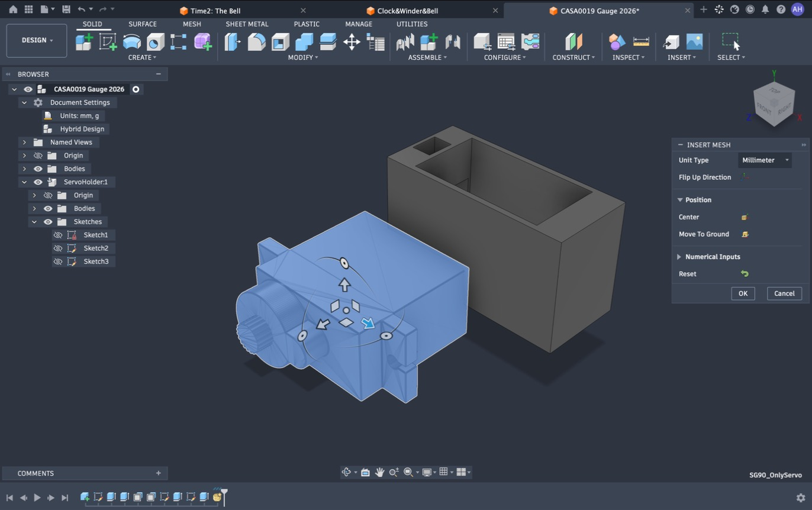Switch to the UTILITIES tab
Screen dimensions: 812x510
coord(412,24)
